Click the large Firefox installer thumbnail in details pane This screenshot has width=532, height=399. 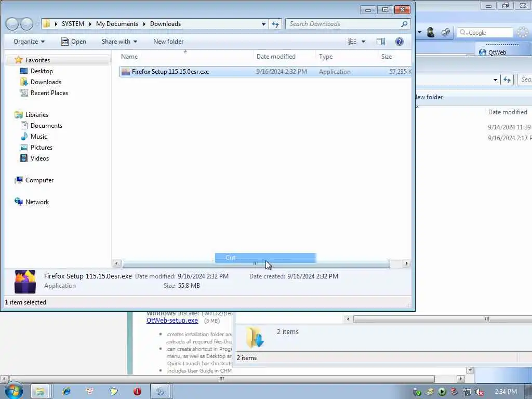25,281
